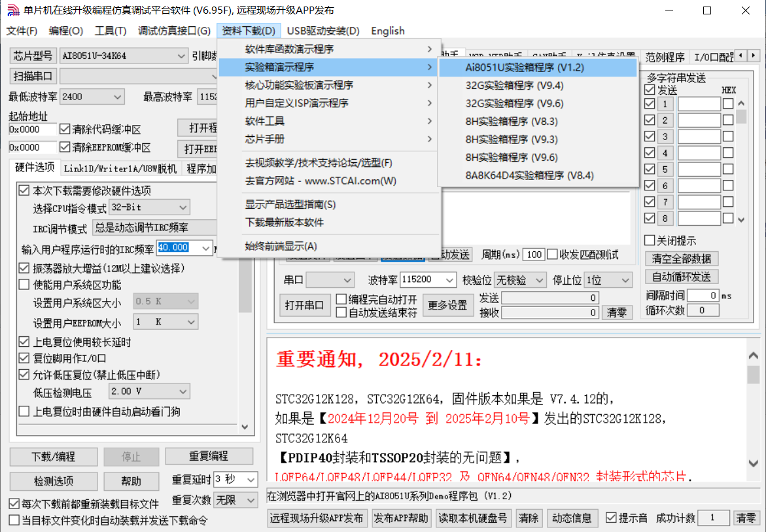
Task: Click multi-string list scroll-down arrow
Action: click(741, 220)
